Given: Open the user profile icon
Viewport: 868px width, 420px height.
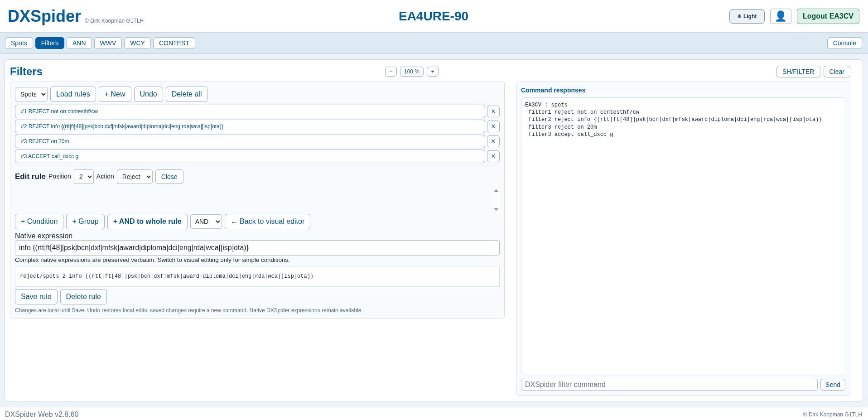Looking at the screenshot, I should click(x=781, y=16).
